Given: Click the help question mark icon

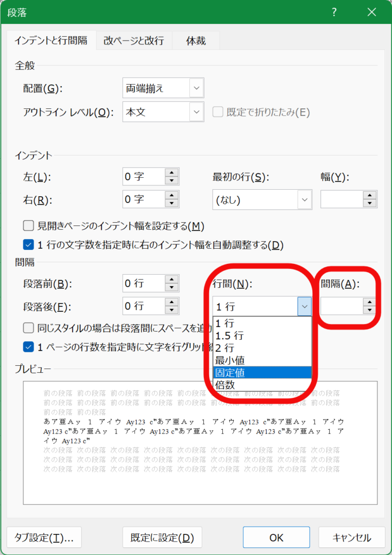Looking at the screenshot, I should point(335,12).
